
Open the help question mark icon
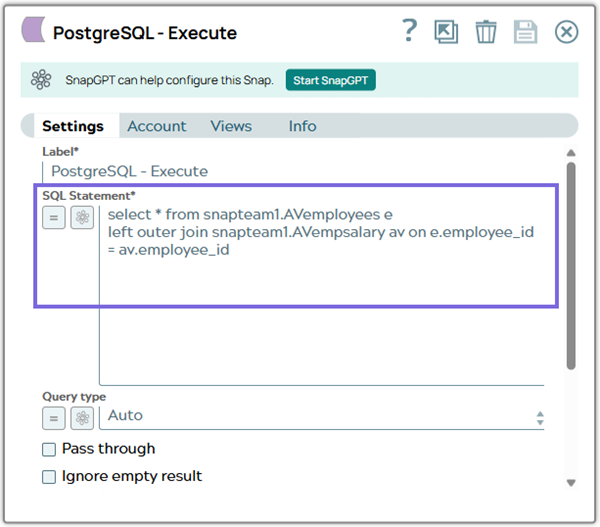[x=409, y=31]
